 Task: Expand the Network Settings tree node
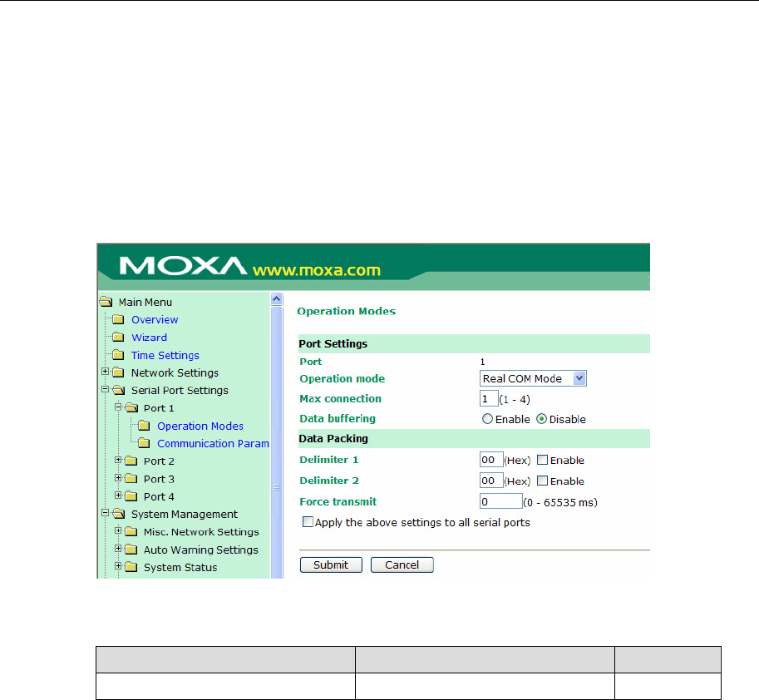coord(105,372)
